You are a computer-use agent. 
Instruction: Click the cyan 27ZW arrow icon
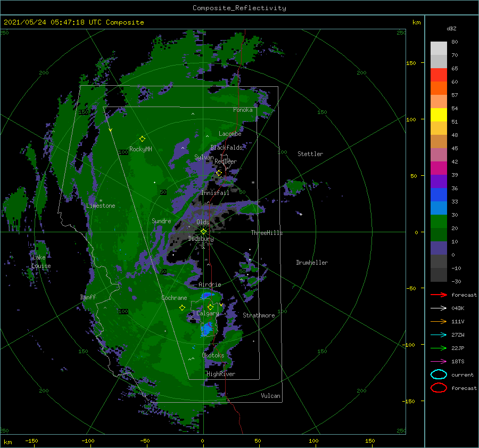pyautogui.click(x=439, y=335)
